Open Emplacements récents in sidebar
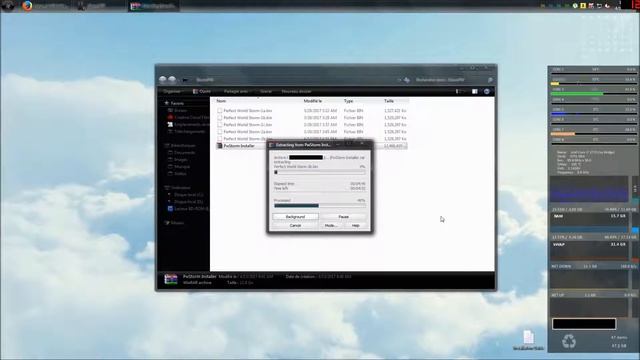The height and width of the screenshot is (360, 640). (188, 124)
